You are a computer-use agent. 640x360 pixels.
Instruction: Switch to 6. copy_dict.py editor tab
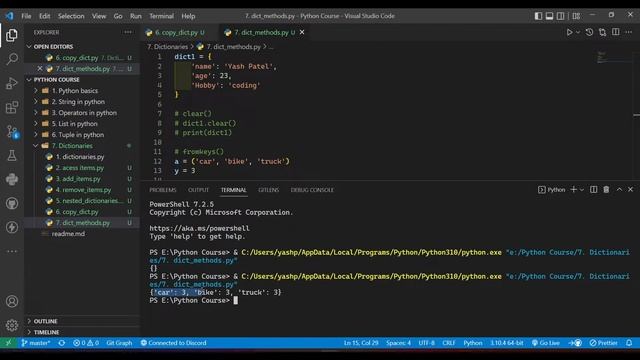click(x=177, y=32)
